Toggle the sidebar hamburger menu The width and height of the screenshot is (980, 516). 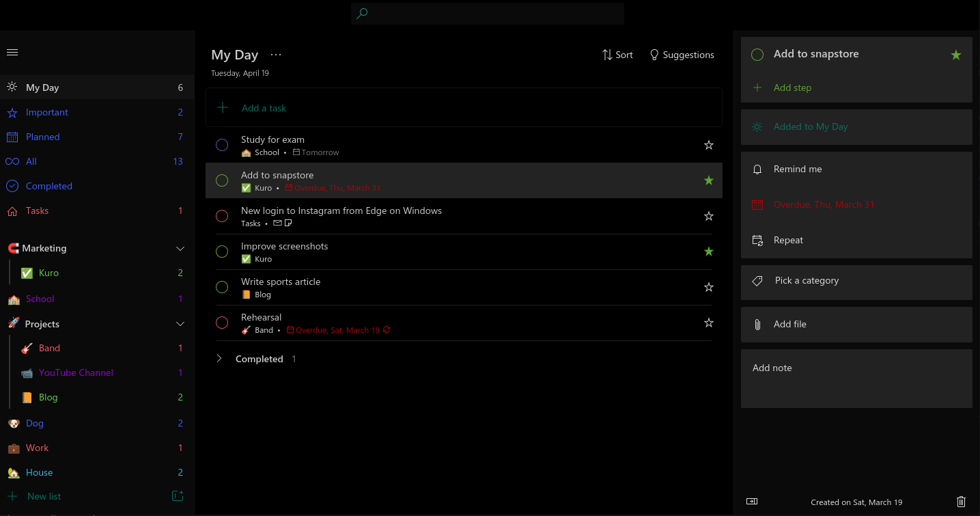tap(12, 52)
